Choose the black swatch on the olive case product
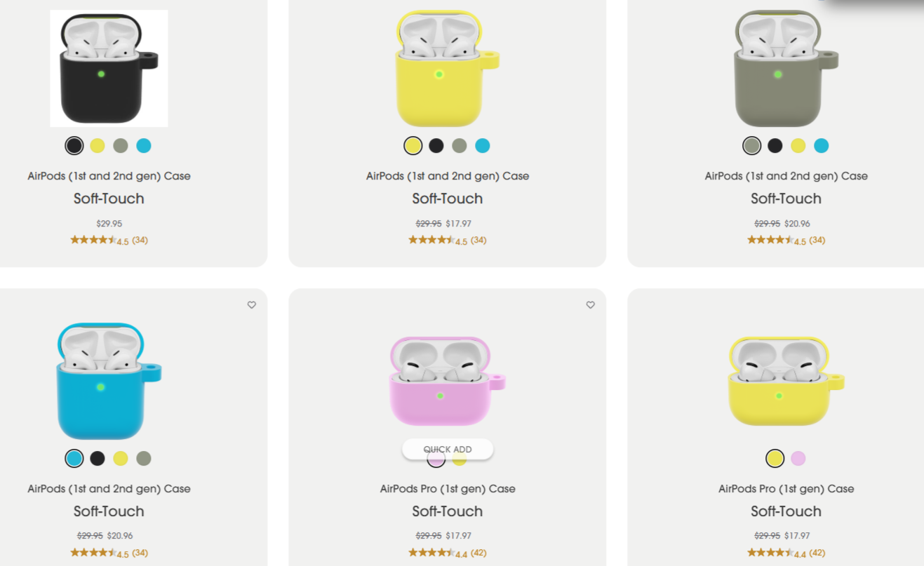Image resolution: width=924 pixels, height=566 pixels. pyautogui.click(x=775, y=145)
